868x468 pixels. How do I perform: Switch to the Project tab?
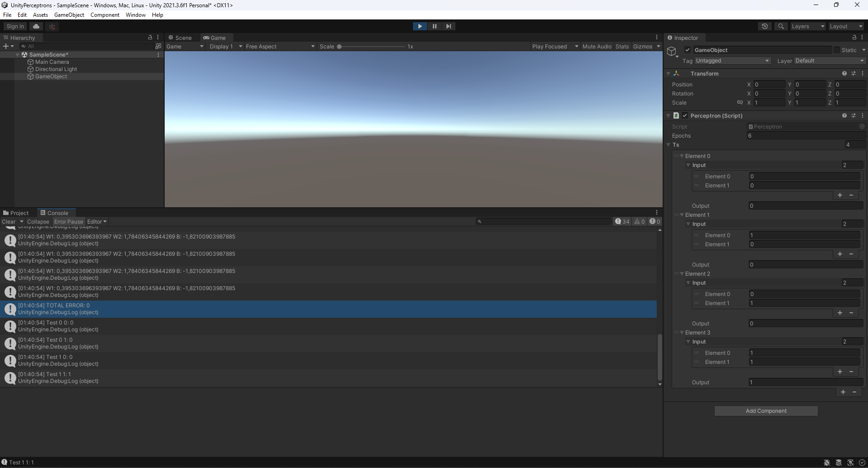pyautogui.click(x=16, y=213)
